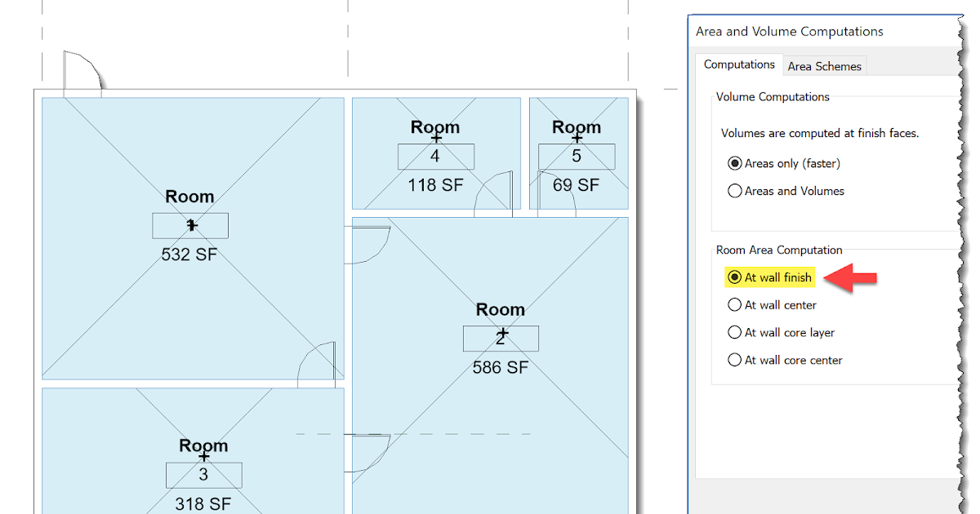This screenshot has height=514, width=980.
Task: Choose "Areas only (faster)" option
Action: [x=734, y=163]
